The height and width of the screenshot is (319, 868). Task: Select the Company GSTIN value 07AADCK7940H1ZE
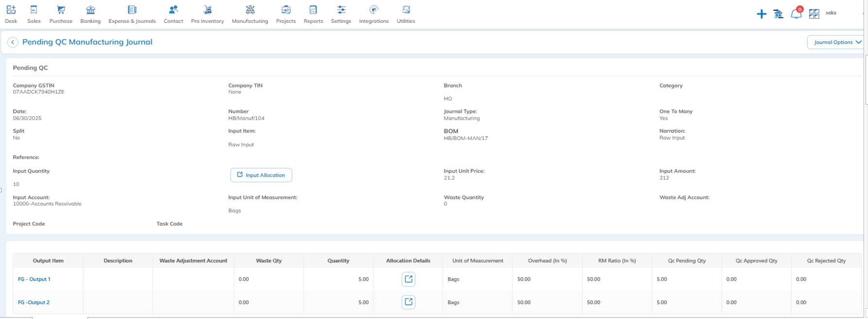[38, 92]
